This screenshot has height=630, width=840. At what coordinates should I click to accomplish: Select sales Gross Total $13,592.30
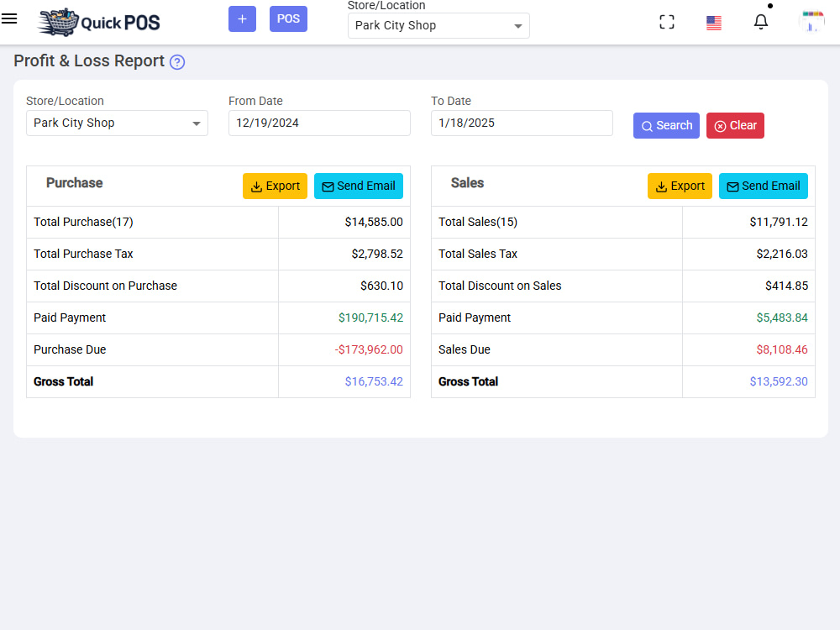[x=779, y=381]
